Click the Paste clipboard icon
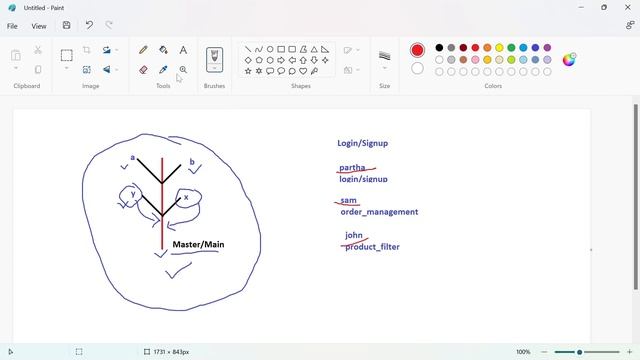Viewport: 640px width, 360px height. click(16, 55)
